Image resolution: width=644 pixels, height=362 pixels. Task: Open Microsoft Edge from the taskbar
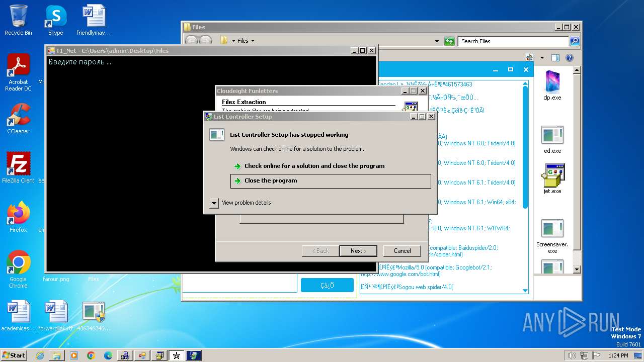[108, 355]
